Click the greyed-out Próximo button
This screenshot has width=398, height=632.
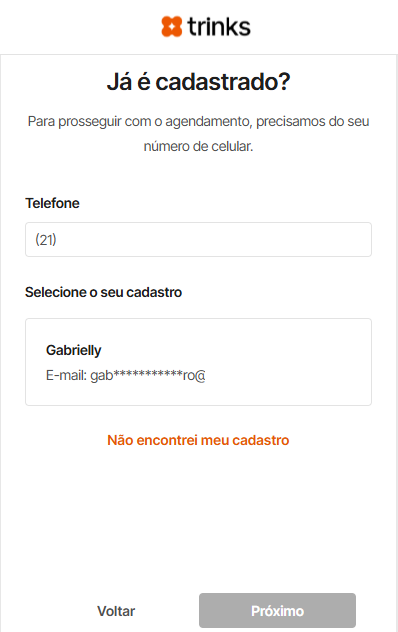point(277,611)
